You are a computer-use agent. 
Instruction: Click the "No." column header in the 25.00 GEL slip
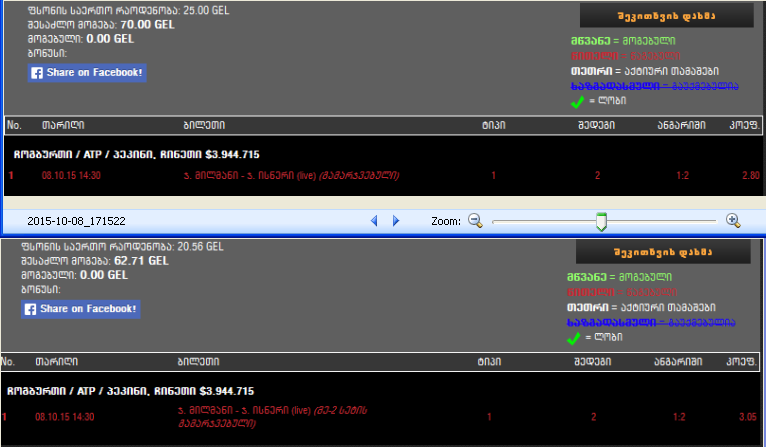(14, 125)
